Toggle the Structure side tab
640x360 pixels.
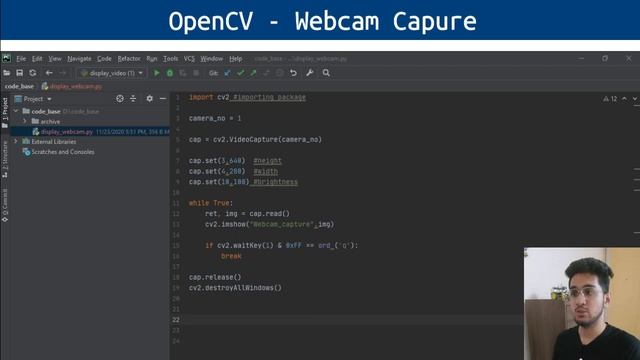pyautogui.click(x=5, y=159)
